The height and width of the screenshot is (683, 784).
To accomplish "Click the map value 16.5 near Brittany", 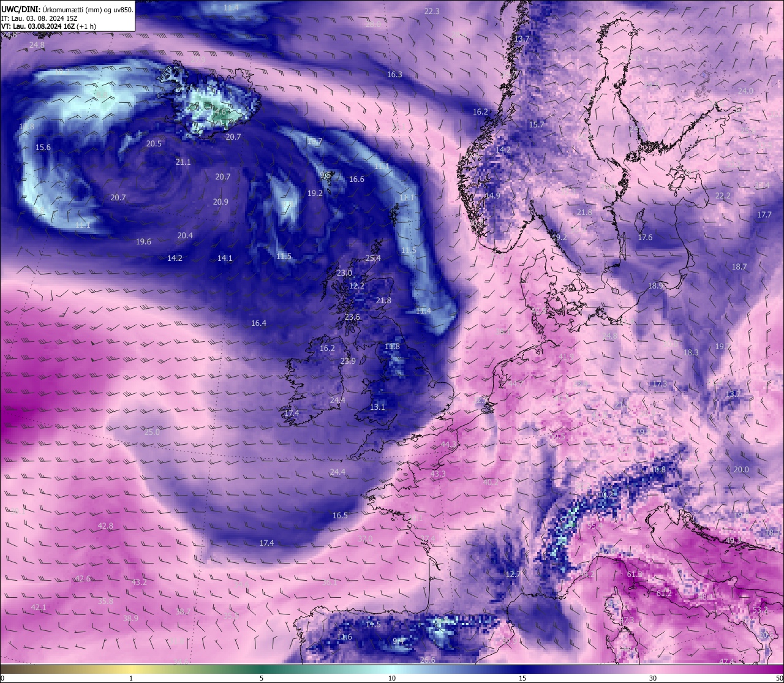I will click(x=340, y=516).
